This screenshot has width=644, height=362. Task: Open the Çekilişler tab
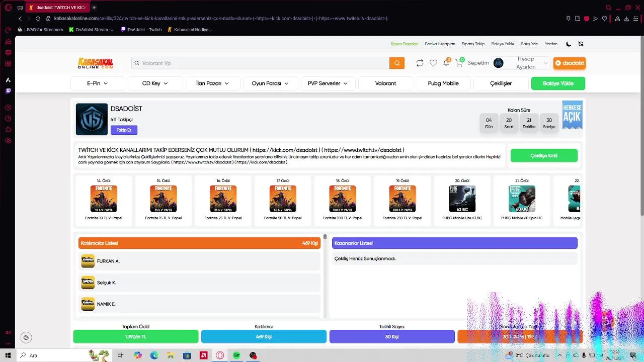click(x=501, y=83)
